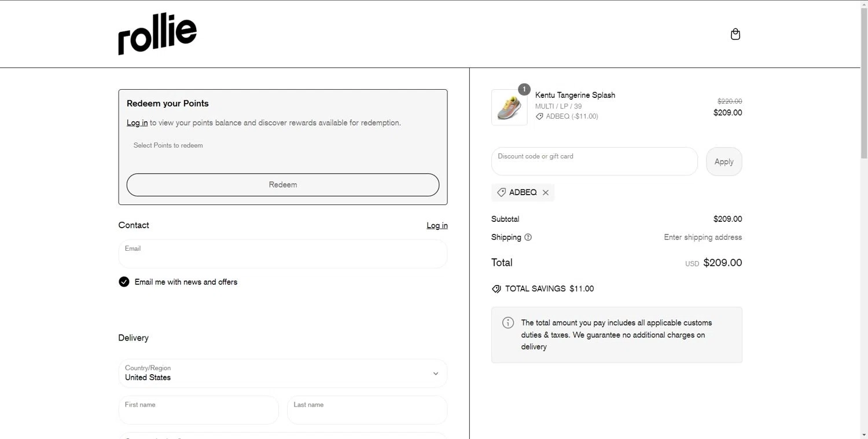868x439 pixels.
Task: Click the rollie logo
Action: [x=157, y=34]
